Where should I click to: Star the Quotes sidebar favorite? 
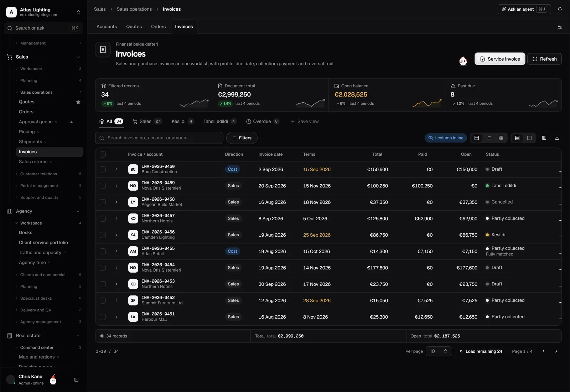(78, 102)
